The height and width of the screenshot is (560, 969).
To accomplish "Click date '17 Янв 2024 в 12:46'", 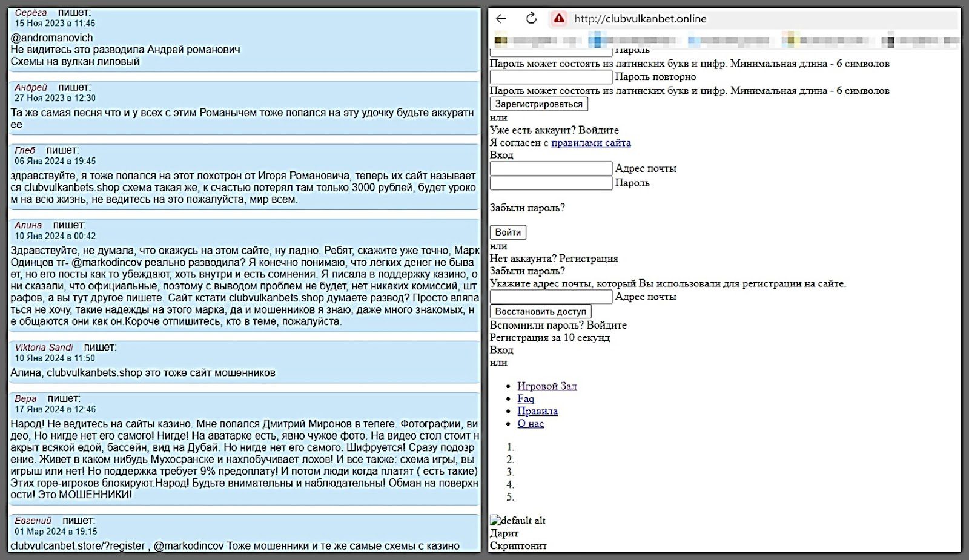I will click(55, 410).
